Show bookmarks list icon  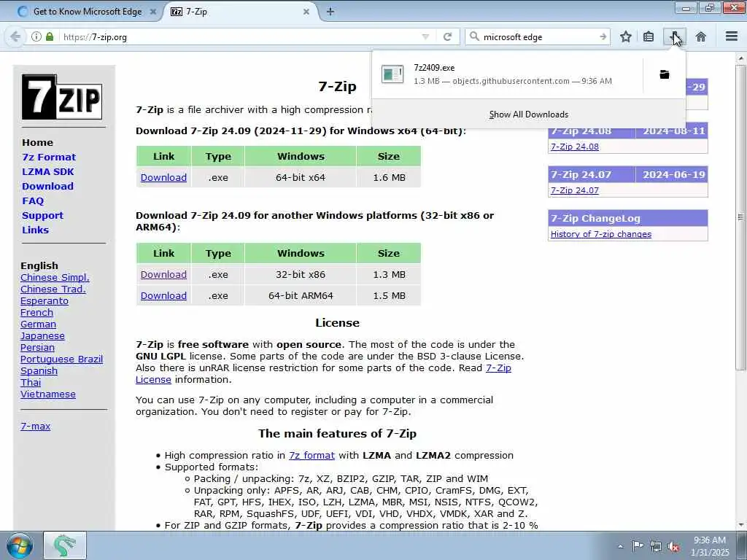click(649, 36)
